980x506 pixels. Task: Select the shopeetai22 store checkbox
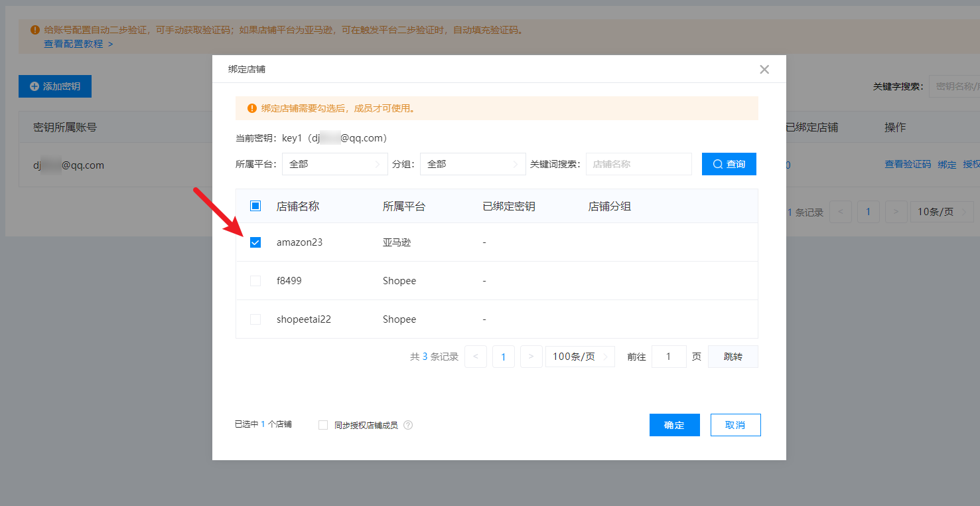255,319
